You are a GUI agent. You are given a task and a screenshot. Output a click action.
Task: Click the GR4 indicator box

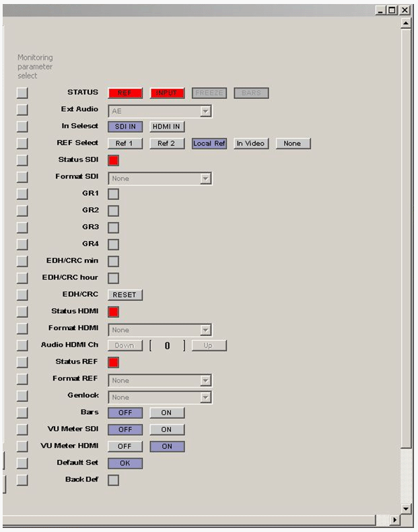coord(114,244)
